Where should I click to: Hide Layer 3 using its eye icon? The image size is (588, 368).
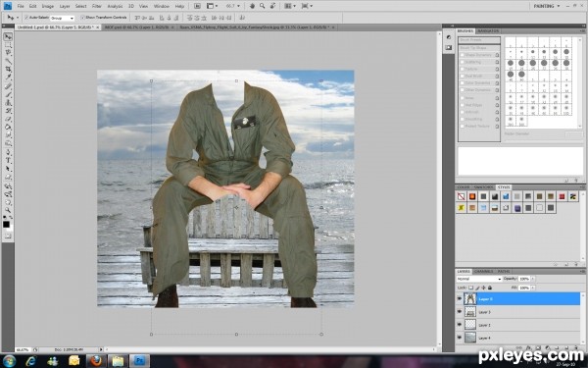(x=460, y=312)
